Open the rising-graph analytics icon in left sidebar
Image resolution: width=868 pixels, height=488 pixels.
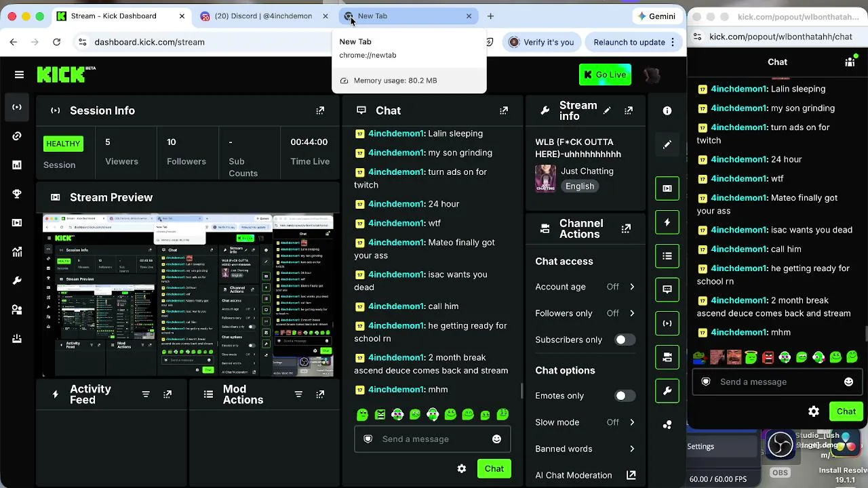pyautogui.click(x=17, y=252)
